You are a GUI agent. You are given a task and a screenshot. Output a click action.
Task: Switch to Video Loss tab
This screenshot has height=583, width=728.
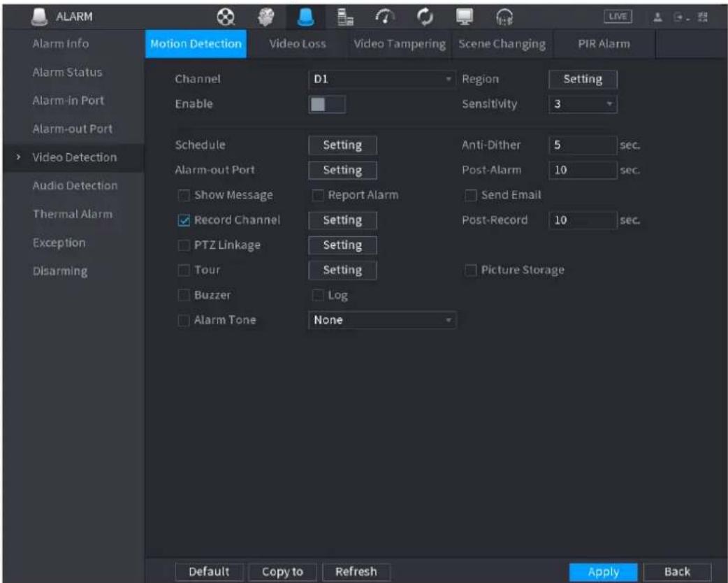click(298, 43)
